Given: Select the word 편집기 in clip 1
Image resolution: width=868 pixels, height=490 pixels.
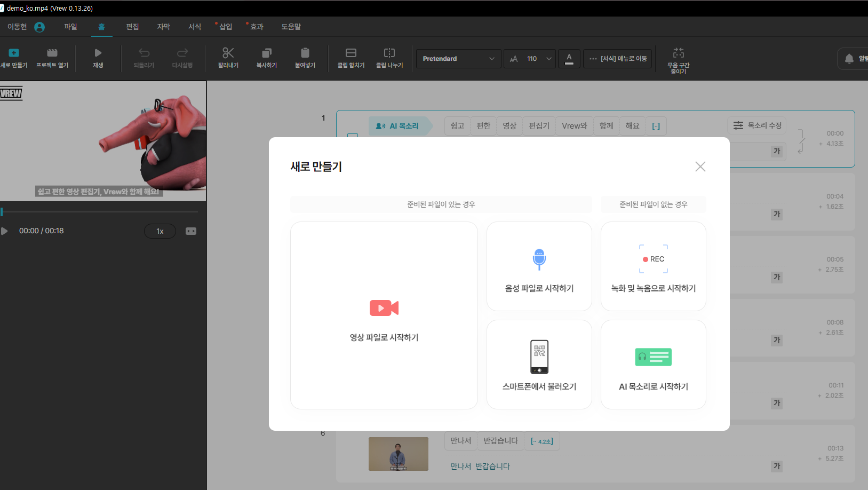Looking at the screenshot, I should click(x=539, y=126).
